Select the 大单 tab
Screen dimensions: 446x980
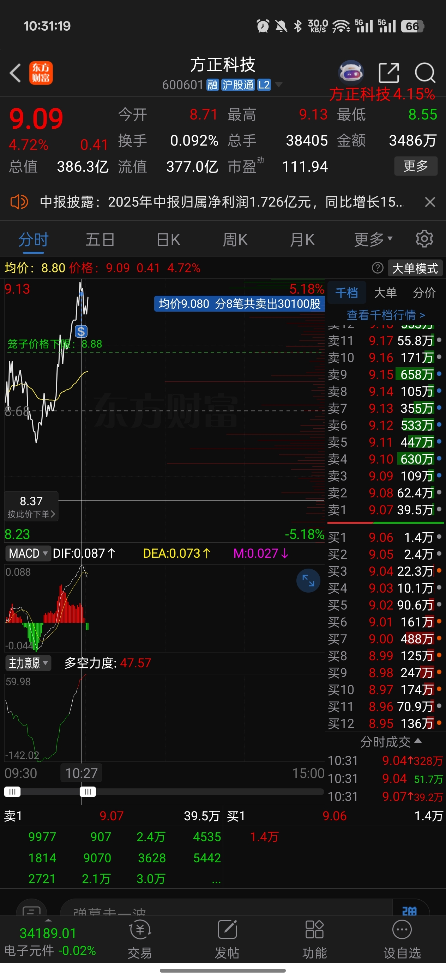[x=385, y=293]
